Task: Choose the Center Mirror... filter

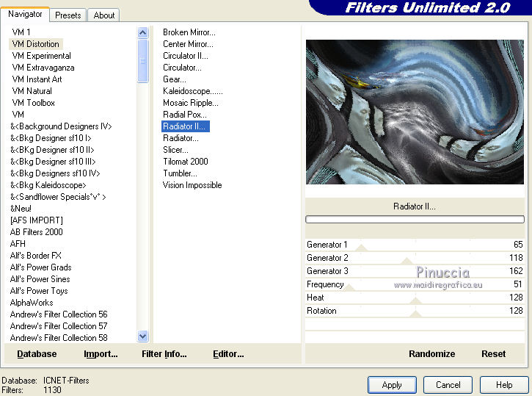Action: tap(188, 44)
